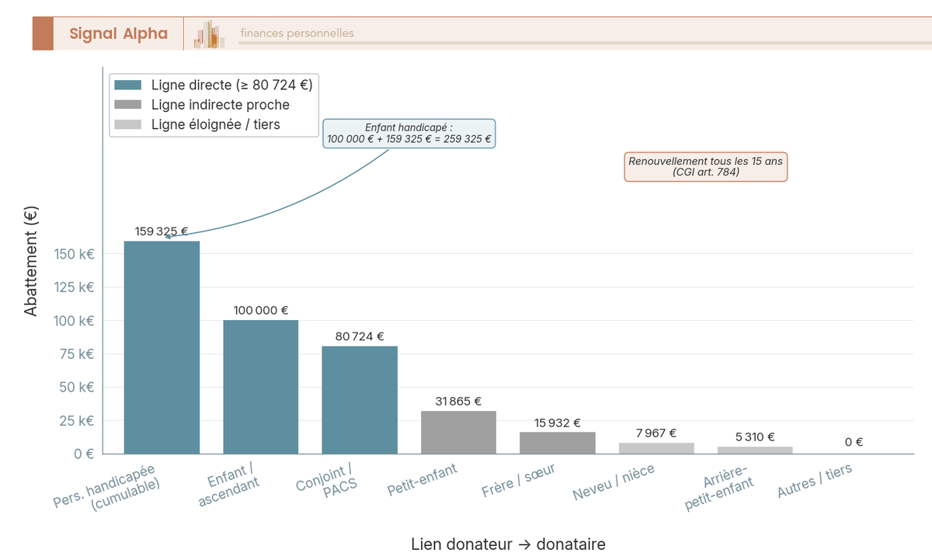The width and height of the screenshot is (932, 560).
Task: Click the '15 932 €' value label
Action: (558, 423)
